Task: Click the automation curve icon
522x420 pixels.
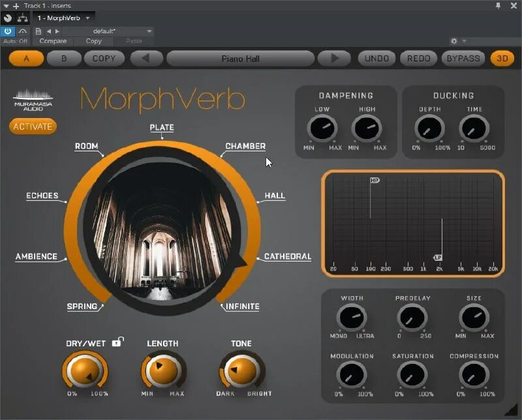Action: click(23, 31)
